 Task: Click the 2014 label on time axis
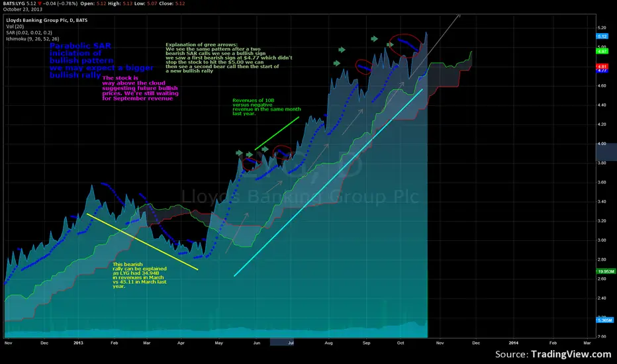(x=513, y=343)
